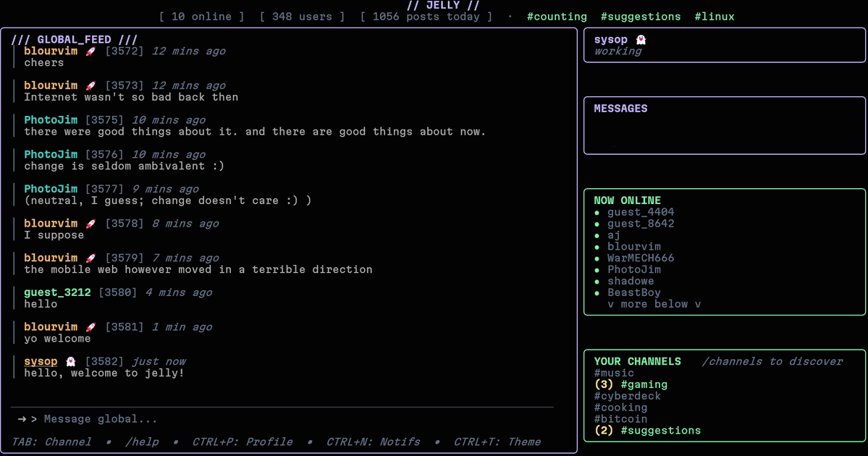Open "/channels to discover"

[x=772, y=361]
